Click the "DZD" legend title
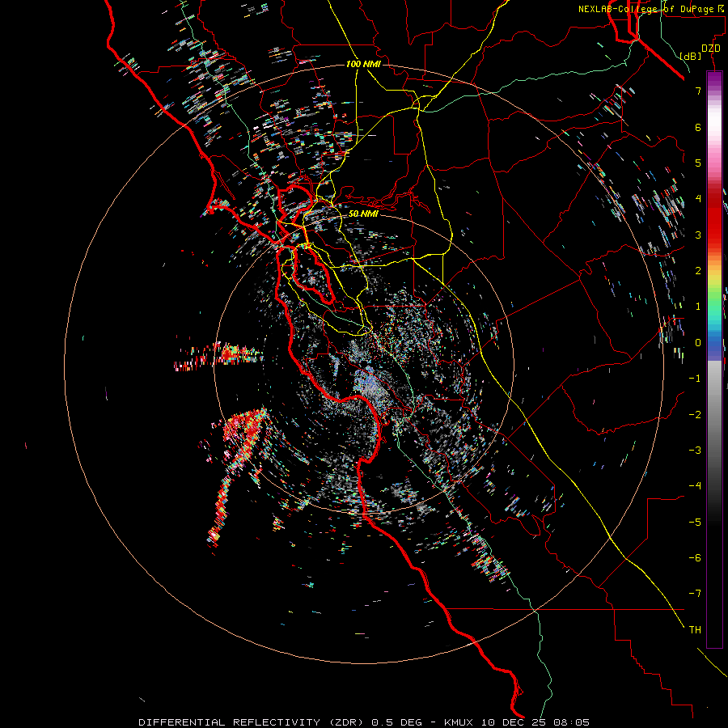Image resolution: width=728 pixels, height=728 pixels. pyautogui.click(x=711, y=49)
